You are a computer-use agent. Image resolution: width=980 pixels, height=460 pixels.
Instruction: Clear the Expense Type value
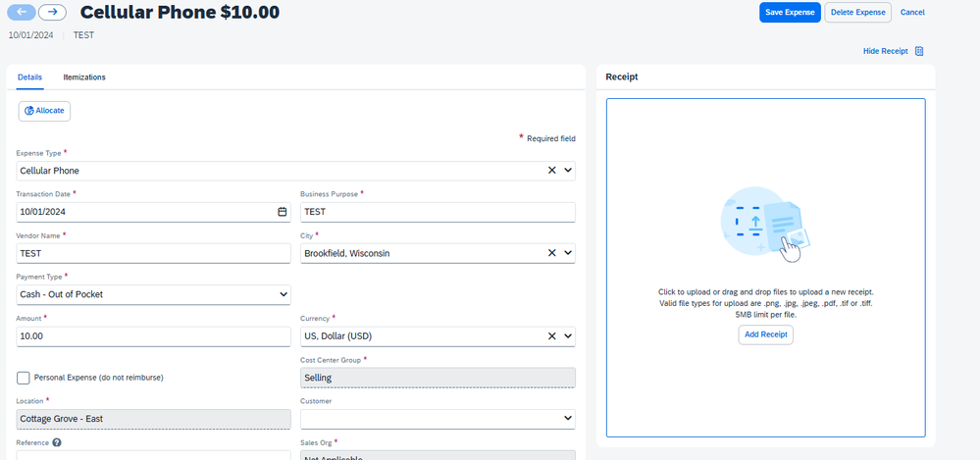[x=551, y=170]
